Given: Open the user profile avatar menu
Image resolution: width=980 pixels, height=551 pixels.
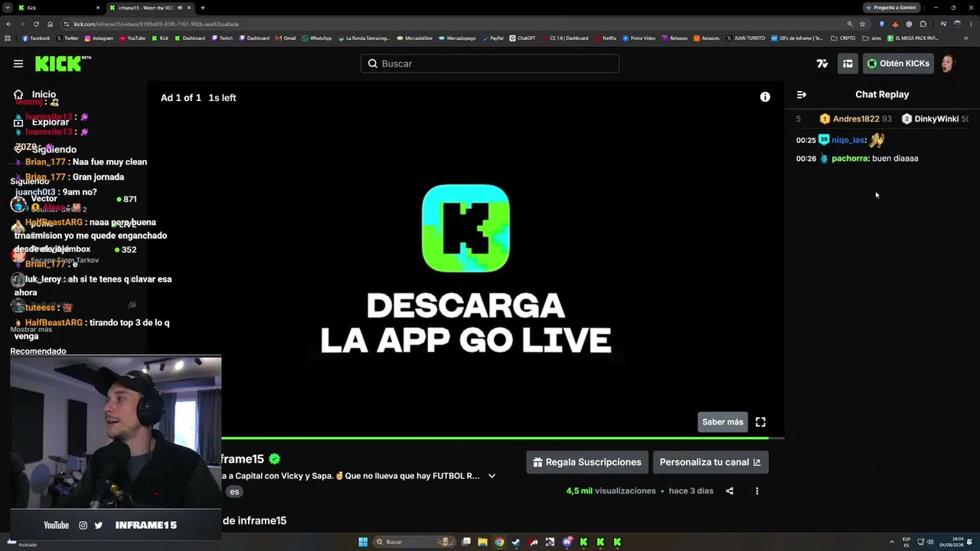Looking at the screenshot, I should [948, 64].
